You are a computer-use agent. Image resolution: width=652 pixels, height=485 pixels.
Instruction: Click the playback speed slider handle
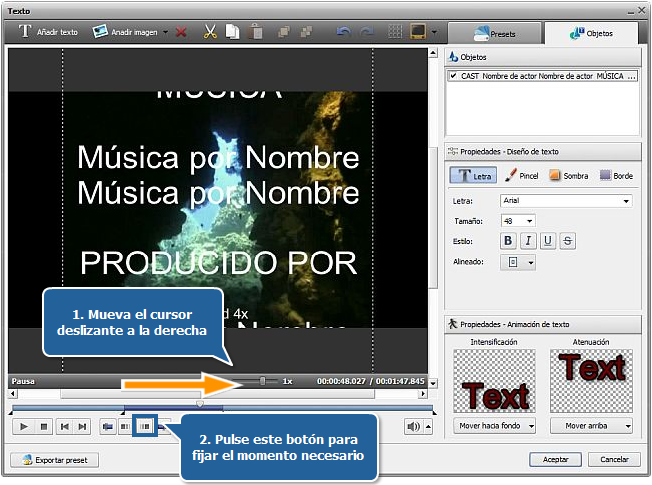tap(263, 381)
